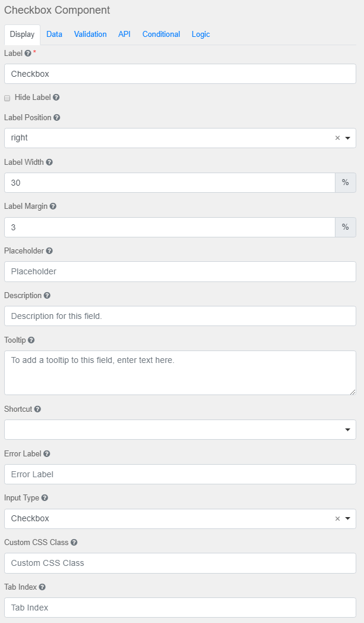Viewport: 364px width, 623px height.
Task: Open the Label Position dropdown
Action: point(347,137)
